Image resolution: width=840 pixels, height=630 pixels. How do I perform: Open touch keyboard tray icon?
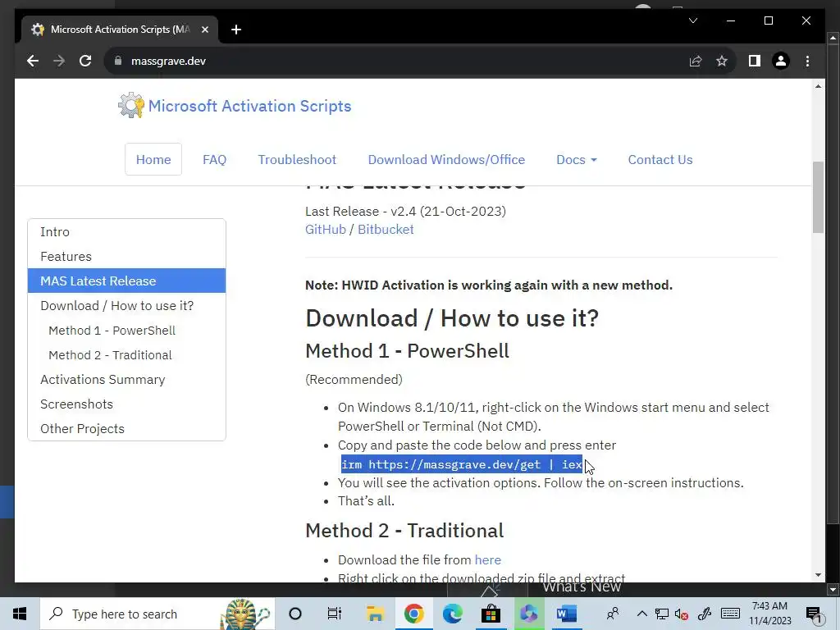click(x=730, y=614)
